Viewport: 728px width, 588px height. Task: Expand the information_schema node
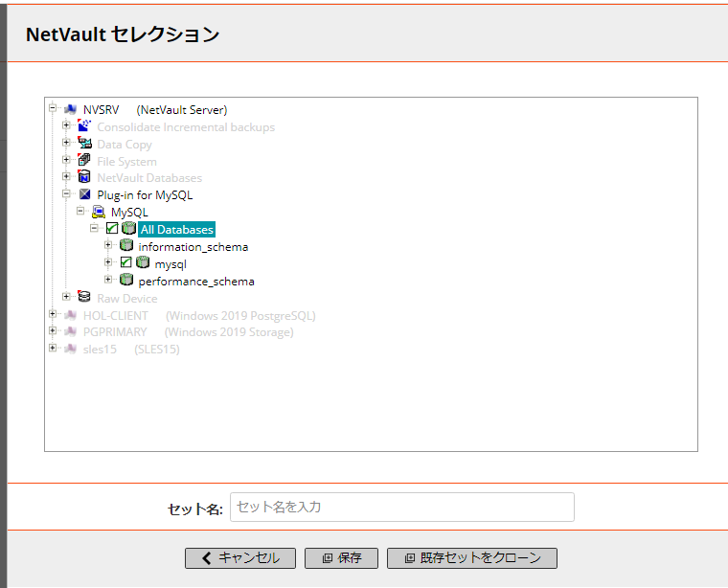(108, 245)
